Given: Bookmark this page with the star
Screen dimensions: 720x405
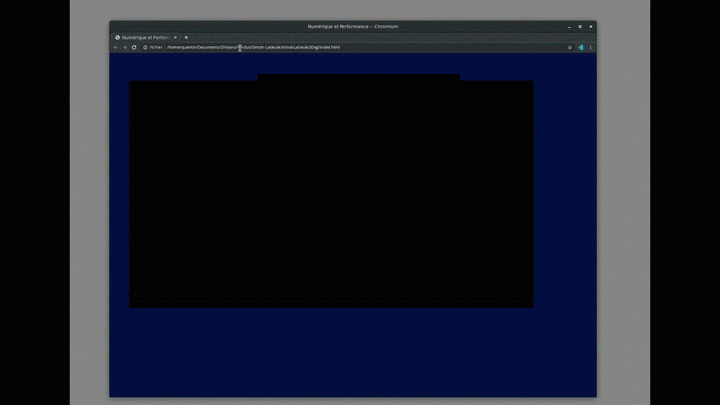Looking at the screenshot, I should [x=570, y=47].
